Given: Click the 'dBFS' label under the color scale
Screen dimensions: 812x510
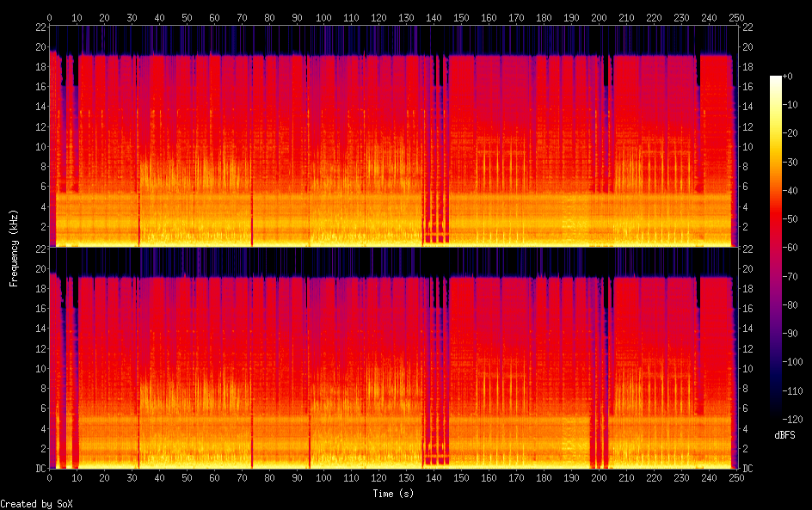Looking at the screenshot, I should point(784,436).
